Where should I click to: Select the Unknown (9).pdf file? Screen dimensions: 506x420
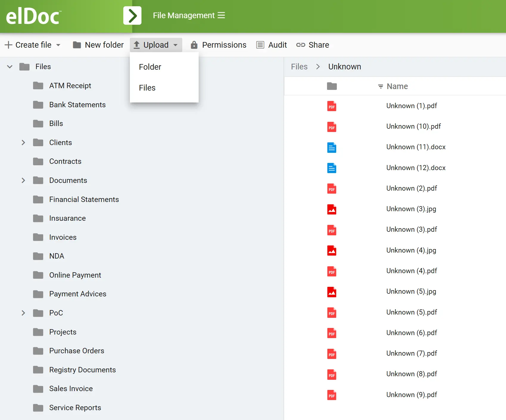click(x=411, y=395)
